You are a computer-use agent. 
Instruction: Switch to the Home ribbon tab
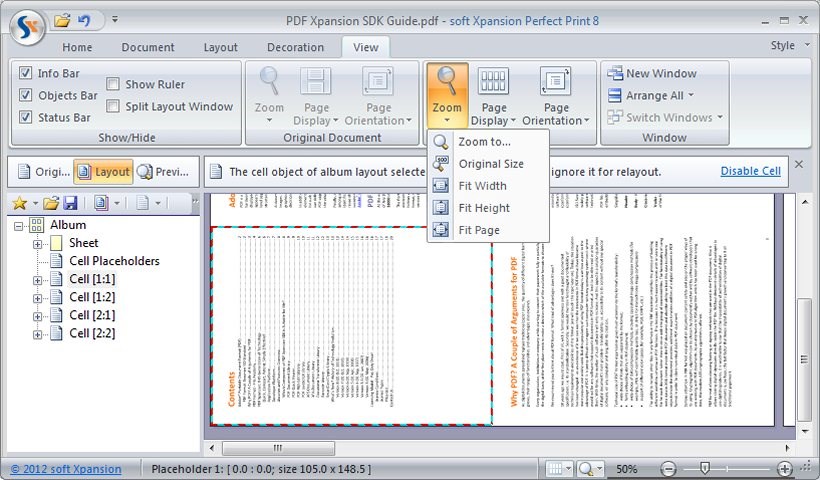point(77,47)
